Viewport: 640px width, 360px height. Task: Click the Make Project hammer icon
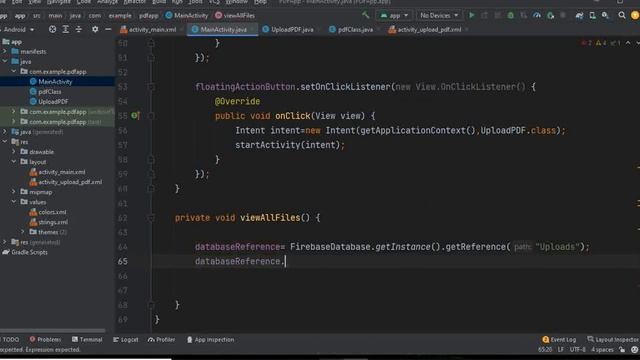[365, 16]
